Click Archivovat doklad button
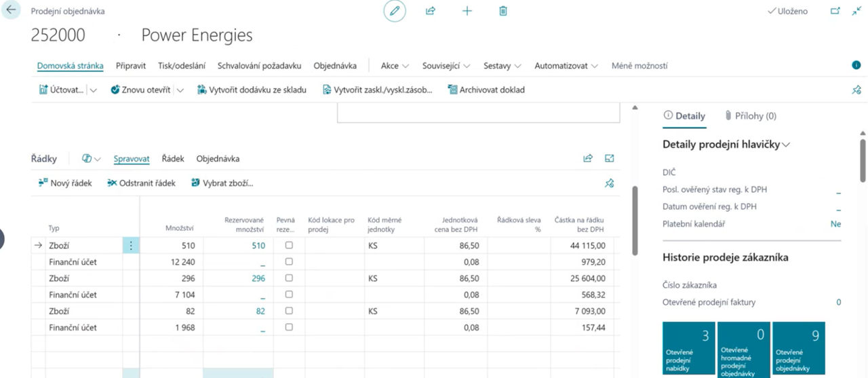Viewport: 868px width, 378px height. click(486, 90)
